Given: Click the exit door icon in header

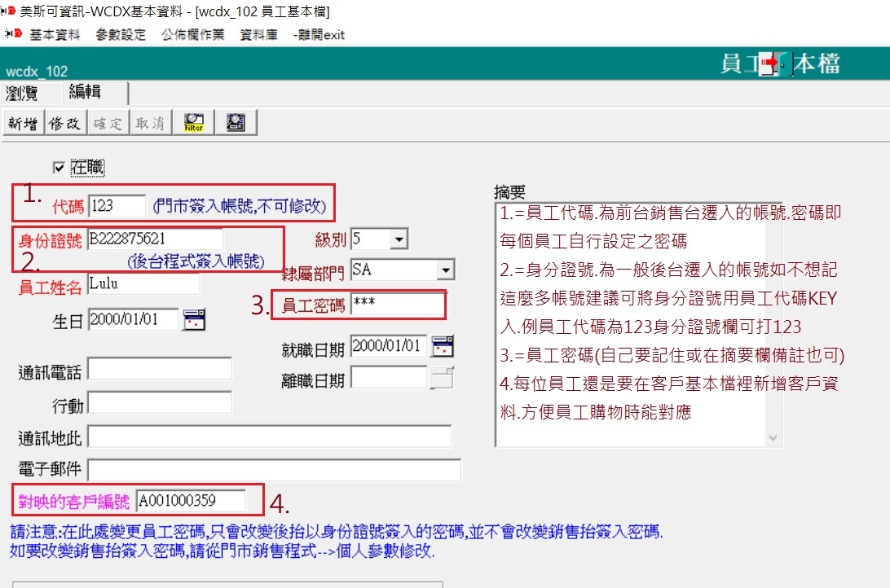Looking at the screenshot, I should coord(769,65).
